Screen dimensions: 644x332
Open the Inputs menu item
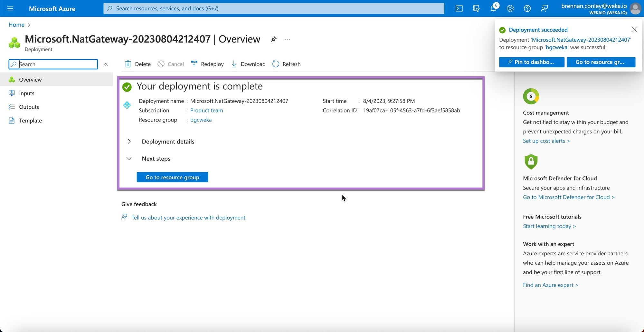(x=26, y=93)
